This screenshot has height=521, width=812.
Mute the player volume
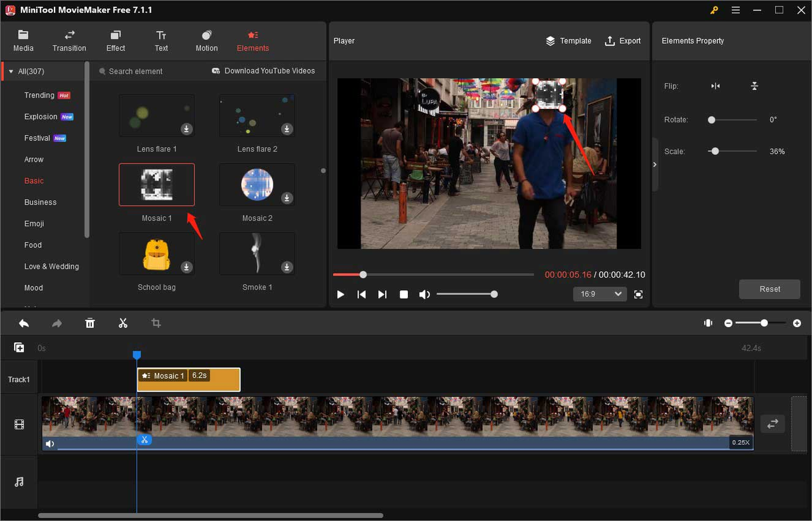[424, 295]
